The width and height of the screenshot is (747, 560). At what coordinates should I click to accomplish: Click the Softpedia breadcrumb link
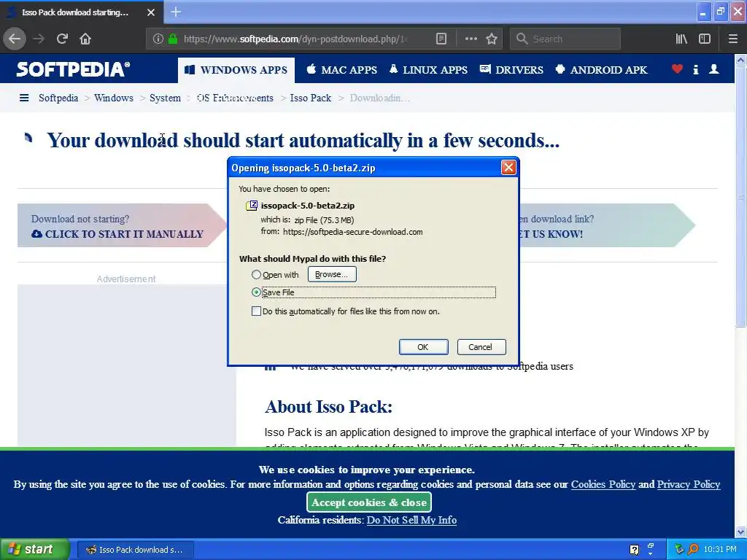(x=58, y=98)
